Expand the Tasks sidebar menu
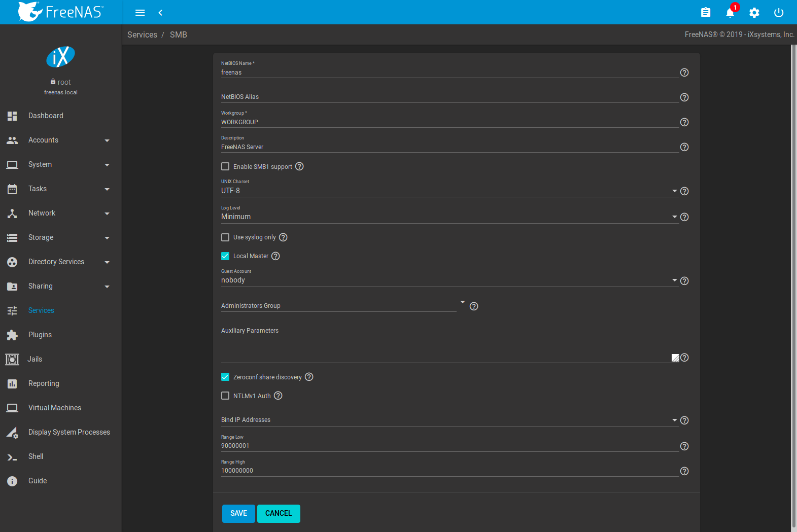797x532 pixels. (x=61, y=189)
